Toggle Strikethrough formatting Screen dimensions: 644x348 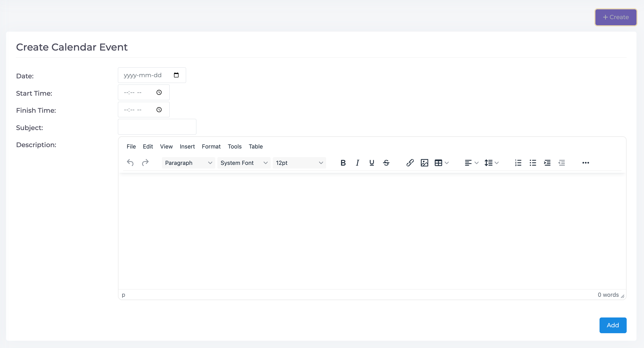[386, 163]
